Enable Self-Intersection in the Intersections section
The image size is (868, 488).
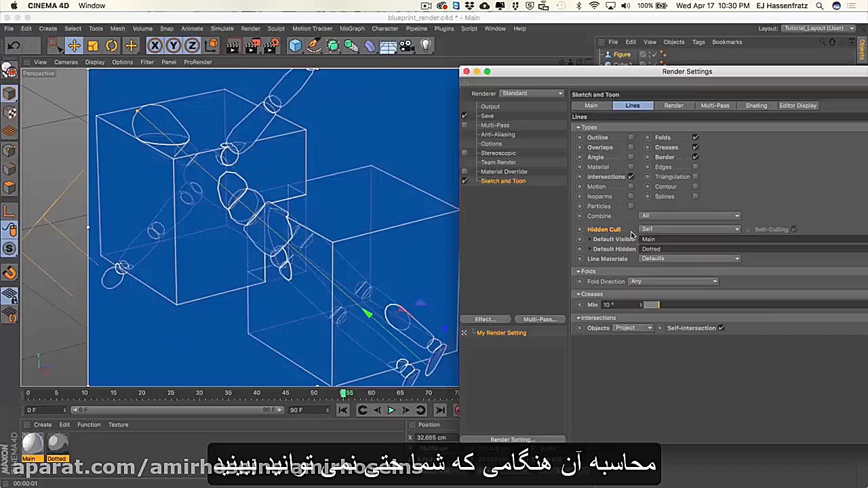pyautogui.click(x=721, y=327)
